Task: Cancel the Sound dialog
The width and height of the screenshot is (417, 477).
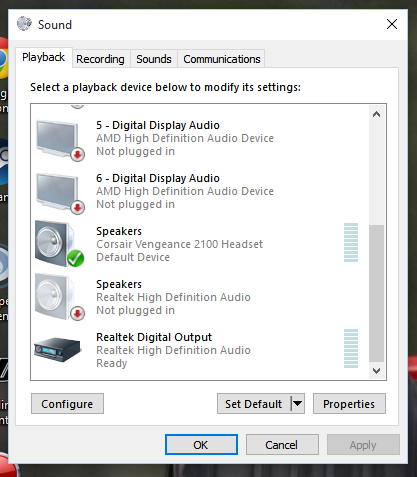Action: tap(282, 444)
